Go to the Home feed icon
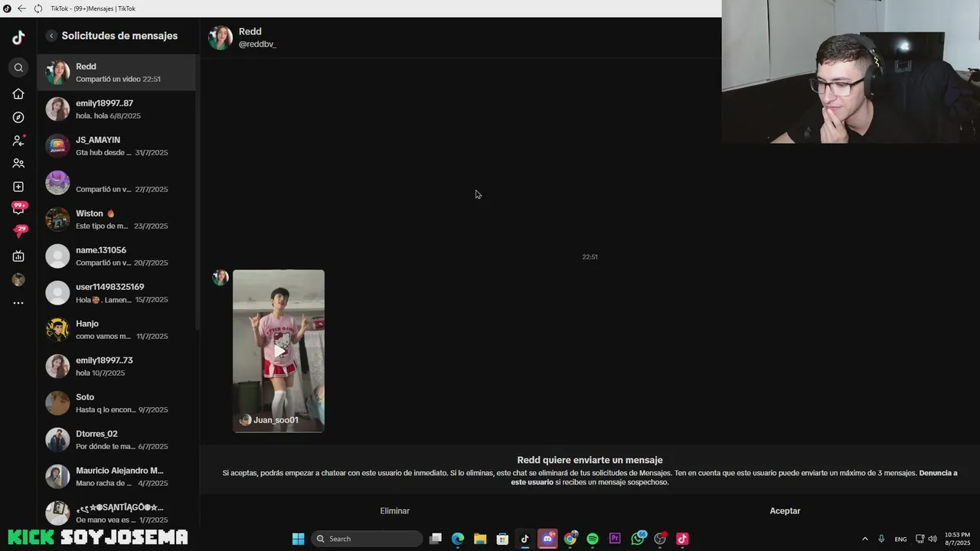980x551 pixels. point(18,94)
